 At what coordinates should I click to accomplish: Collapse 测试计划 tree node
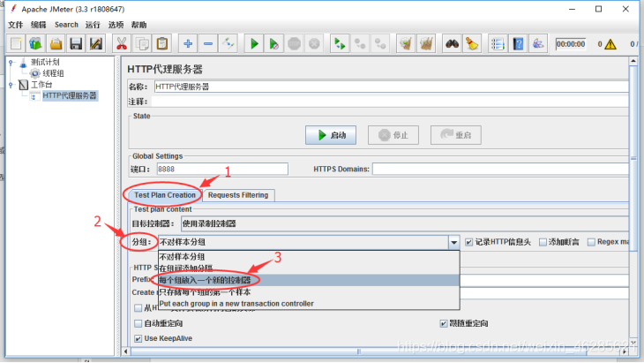(x=11, y=63)
